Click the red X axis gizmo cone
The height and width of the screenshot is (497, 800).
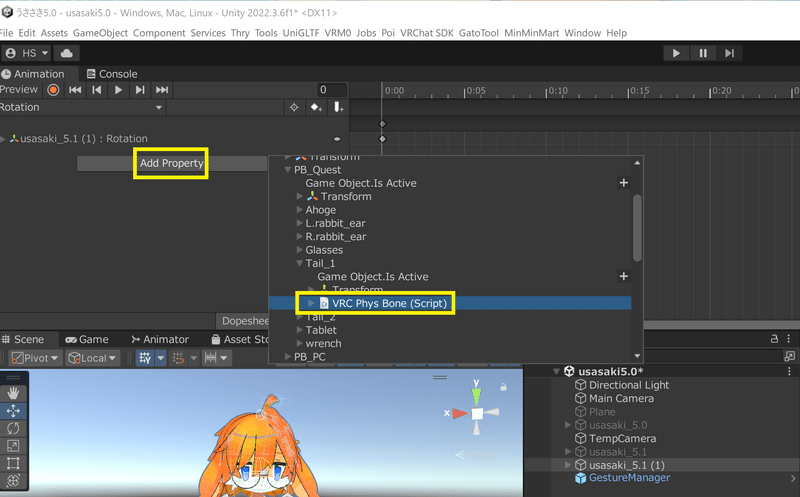point(460,413)
